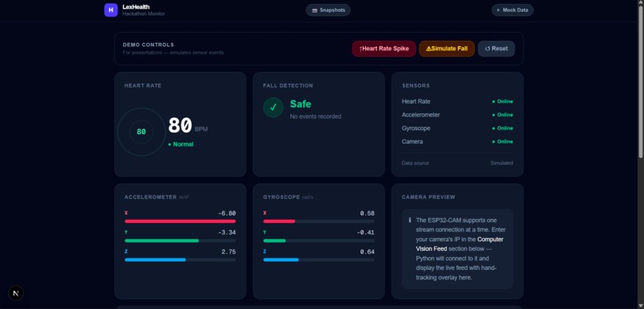The image size is (644, 309).
Task: Click Online status next to Gyroscope
Action: [x=503, y=128]
